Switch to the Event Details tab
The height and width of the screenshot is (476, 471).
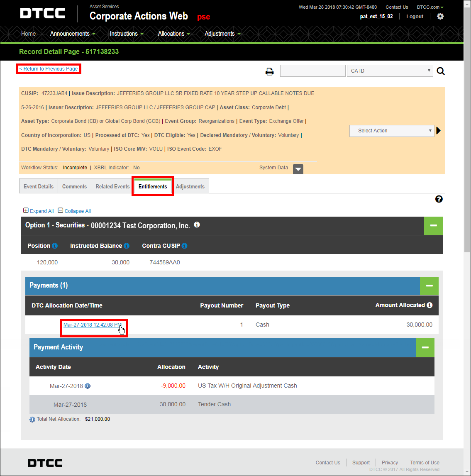point(39,186)
